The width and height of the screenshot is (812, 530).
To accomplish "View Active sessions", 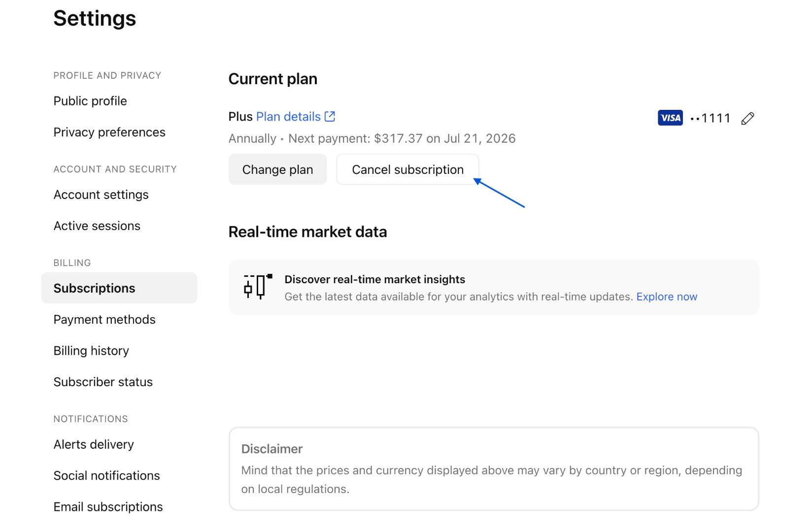I will point(97,226).
